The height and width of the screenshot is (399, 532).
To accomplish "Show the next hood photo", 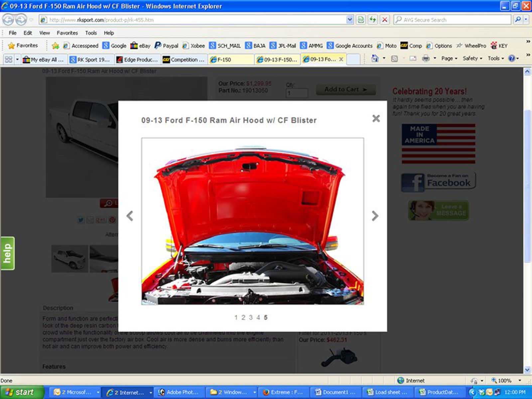I will coord(375,216).
